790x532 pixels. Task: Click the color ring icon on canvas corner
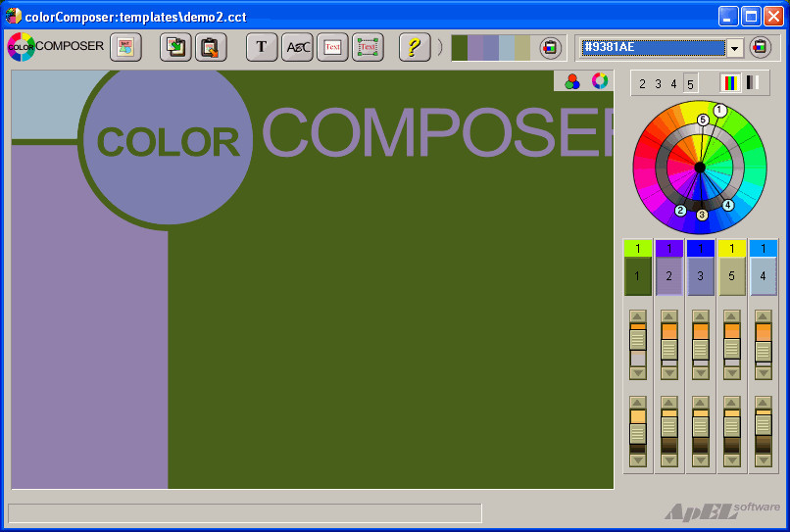[600, 80]
